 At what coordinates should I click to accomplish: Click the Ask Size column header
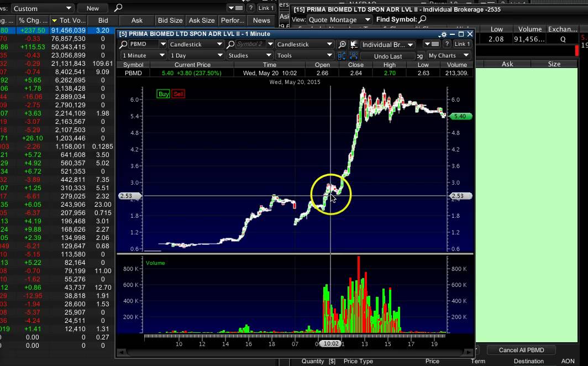[202, 20]
